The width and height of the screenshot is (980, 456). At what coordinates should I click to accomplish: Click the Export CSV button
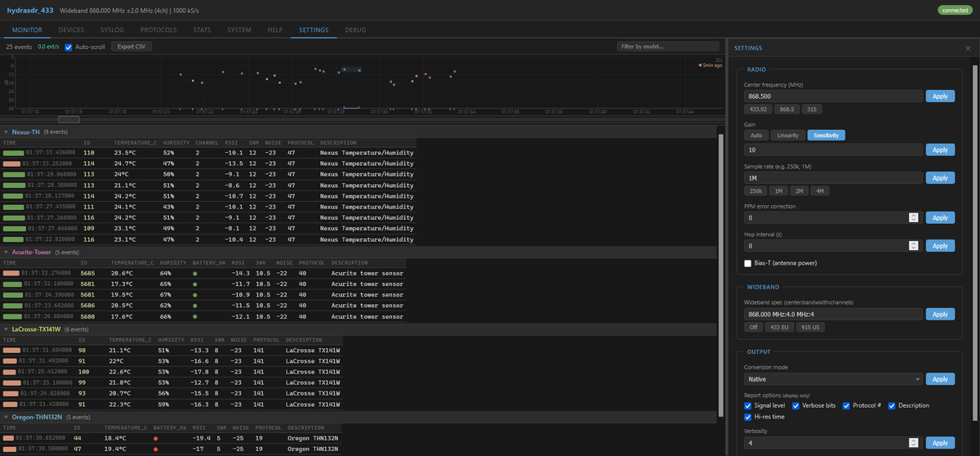pos(131,47)
